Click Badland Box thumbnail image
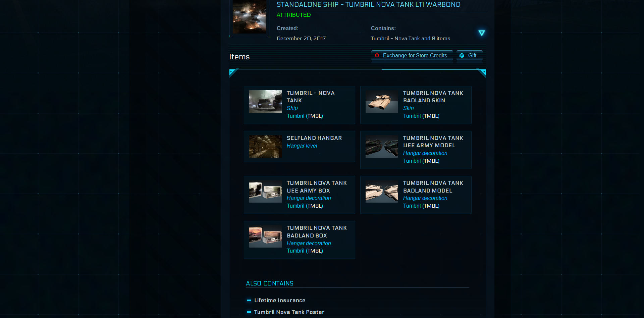 tap(265, 236)
